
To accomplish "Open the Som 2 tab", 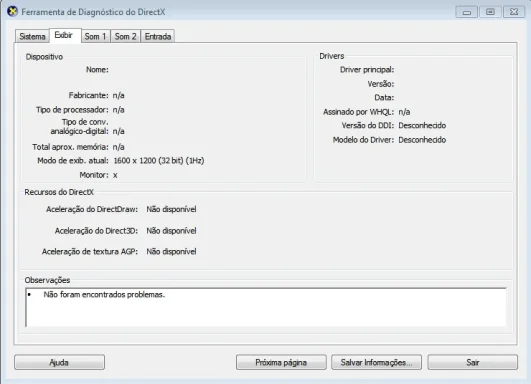I will (x=126, y=36).
